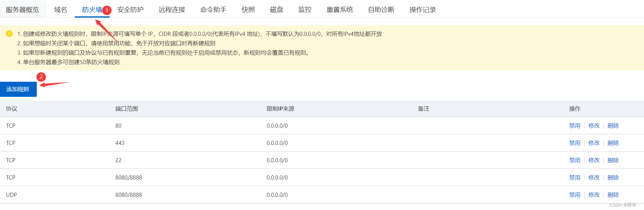Go to the 远程连接 tab
This screenshot has height=210, width=644.
172,10
